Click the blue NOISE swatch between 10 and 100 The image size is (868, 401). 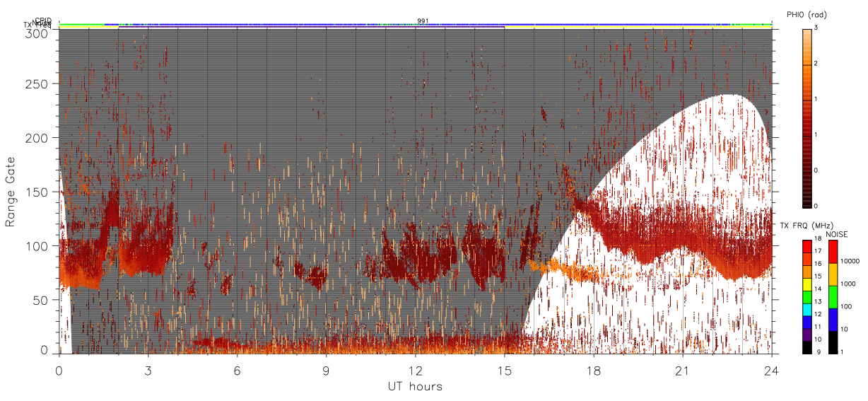(833, 320)
